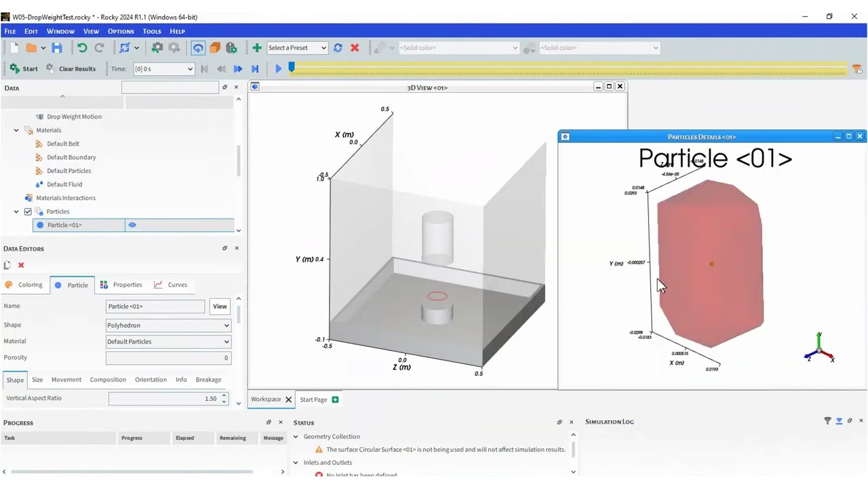The height and width of the screenshot is (488, 868).
Task: Delete preset with red X in toolbar
Action: click(x=355, y=47)
